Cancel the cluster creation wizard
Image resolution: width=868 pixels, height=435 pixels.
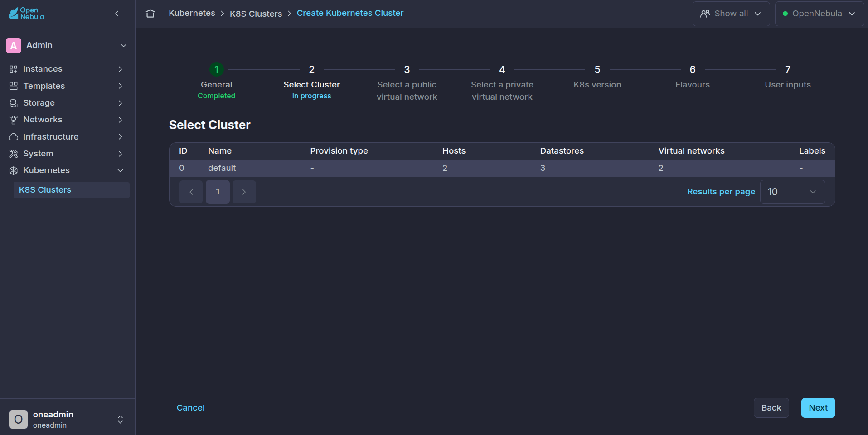tap(190, 408)
